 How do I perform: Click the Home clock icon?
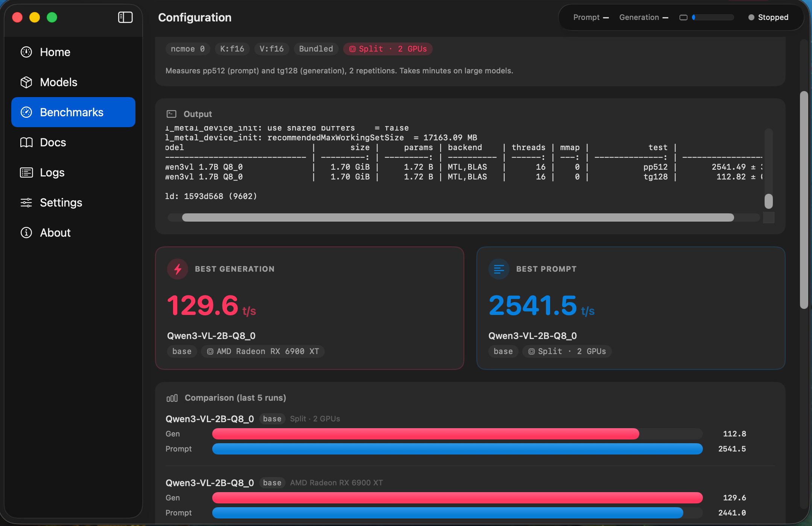[x=26, y=52]
